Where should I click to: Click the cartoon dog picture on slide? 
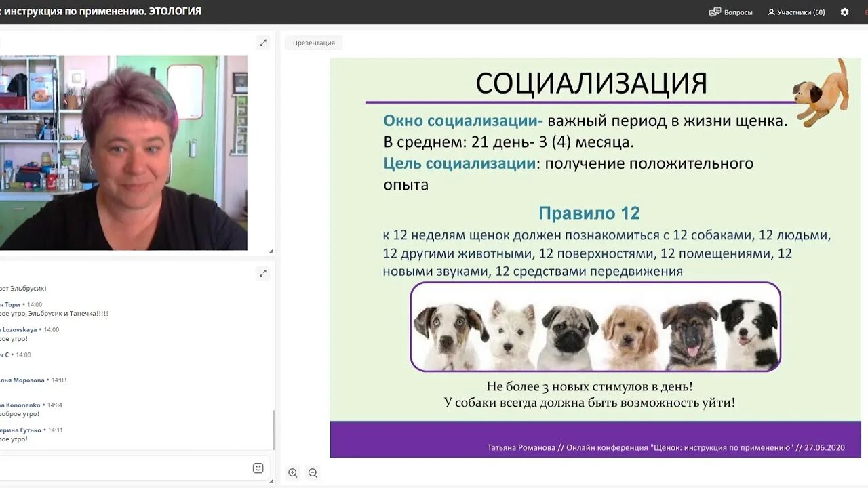(x=821, y=93)
